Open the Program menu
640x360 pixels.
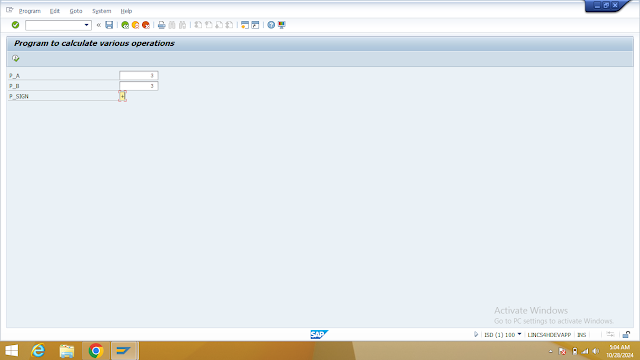point(30,11)
